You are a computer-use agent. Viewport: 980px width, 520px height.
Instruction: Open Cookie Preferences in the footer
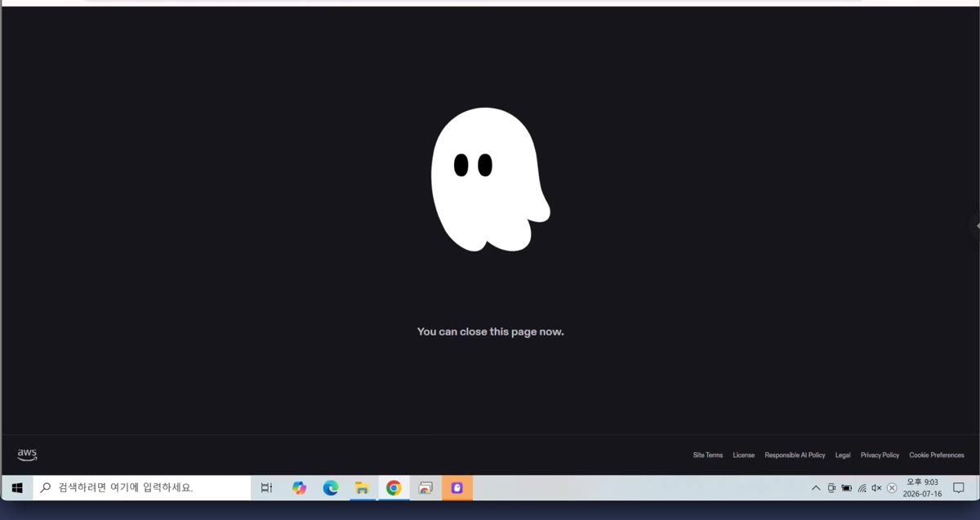[937, 455]
